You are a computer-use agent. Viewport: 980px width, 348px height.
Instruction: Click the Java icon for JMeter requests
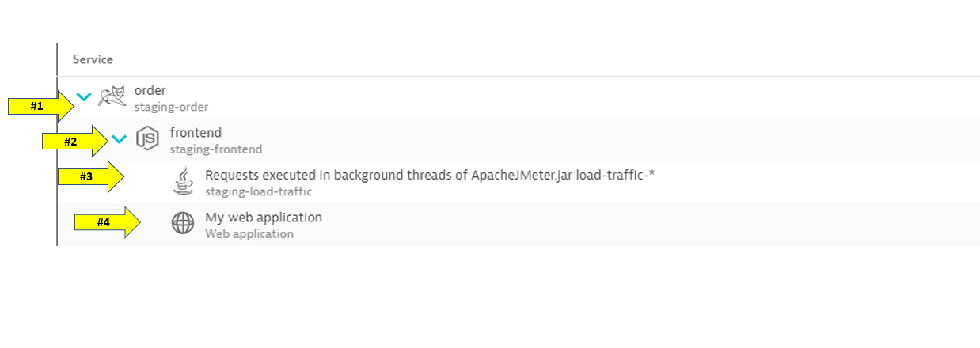click(x=183, y=181)
